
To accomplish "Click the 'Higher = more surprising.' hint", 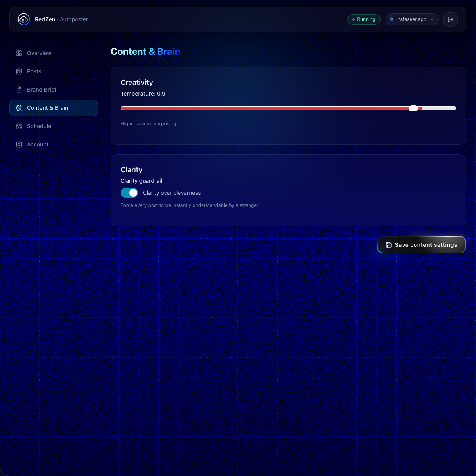I will pyautogui.click(x=149, y=124).
